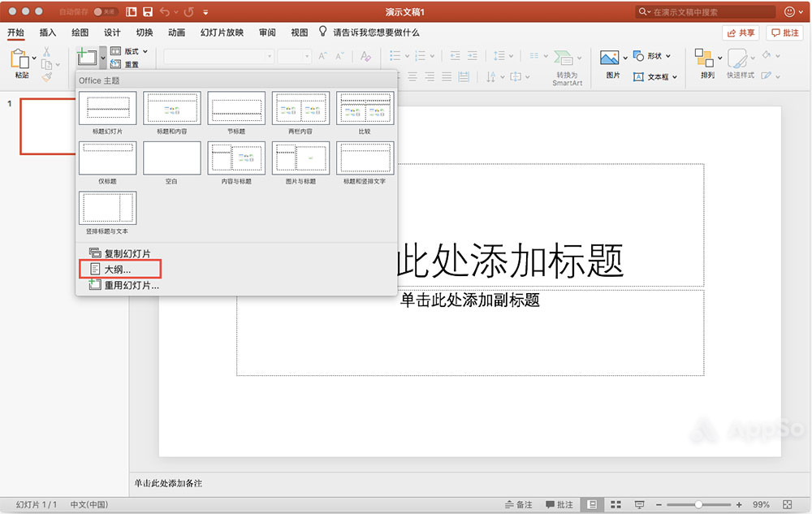
Task: Click the home layout icon next to autosave
Action: pyautogui.click(x=132, y=11)
